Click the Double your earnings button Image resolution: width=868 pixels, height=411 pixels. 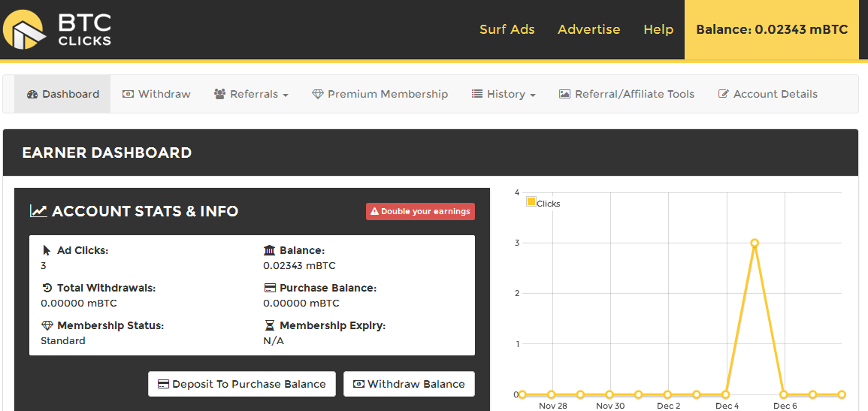point(420,211)
